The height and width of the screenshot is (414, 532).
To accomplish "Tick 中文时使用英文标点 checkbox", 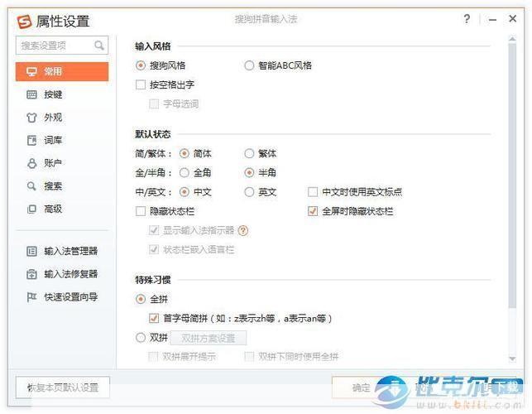I will (x=313, y=192).
